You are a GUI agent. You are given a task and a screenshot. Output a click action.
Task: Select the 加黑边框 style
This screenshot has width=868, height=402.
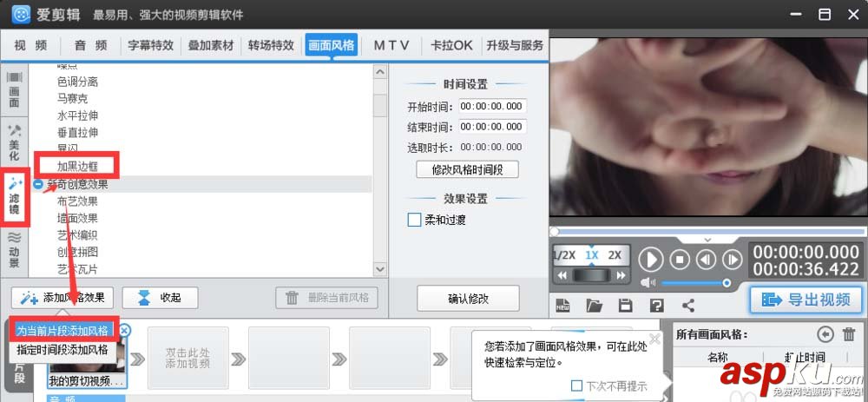click(77, 166)
